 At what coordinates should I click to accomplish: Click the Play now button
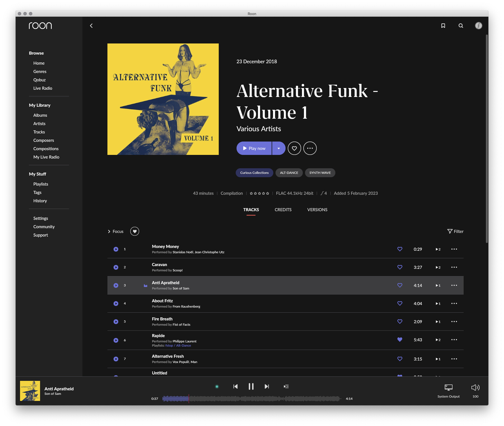[254, 148]
